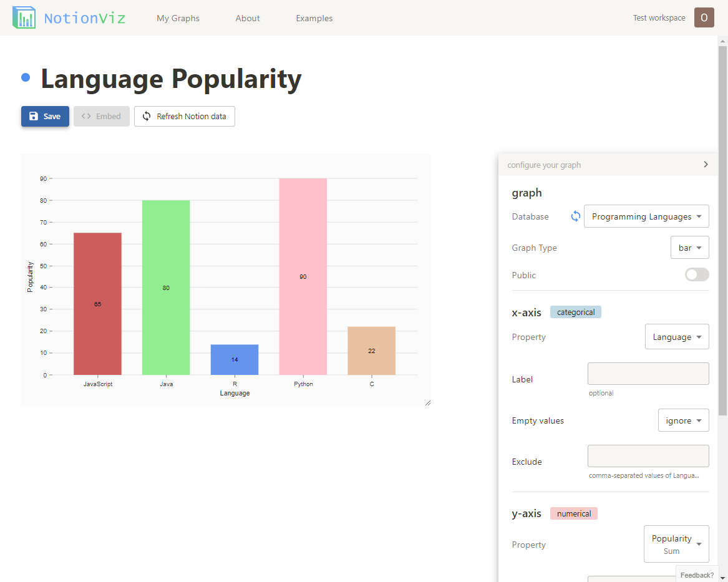Click the floppy disk icon on Save button

33,116
